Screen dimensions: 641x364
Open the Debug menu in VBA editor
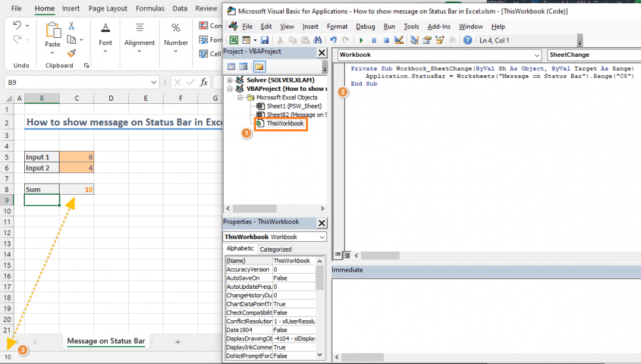coord(365,26)
